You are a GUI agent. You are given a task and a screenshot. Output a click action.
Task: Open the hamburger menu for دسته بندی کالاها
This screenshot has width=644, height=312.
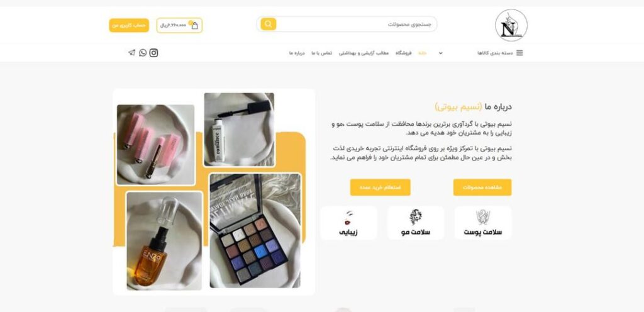(x=519, y=53)
